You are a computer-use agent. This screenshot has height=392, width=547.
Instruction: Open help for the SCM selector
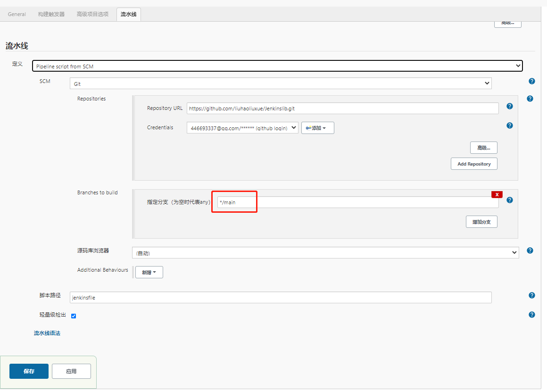pos(531,81)
